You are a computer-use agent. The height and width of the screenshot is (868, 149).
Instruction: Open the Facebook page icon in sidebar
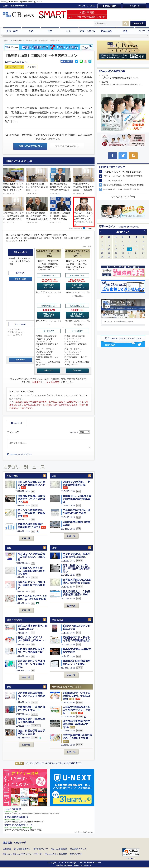(x=112, y=155)
